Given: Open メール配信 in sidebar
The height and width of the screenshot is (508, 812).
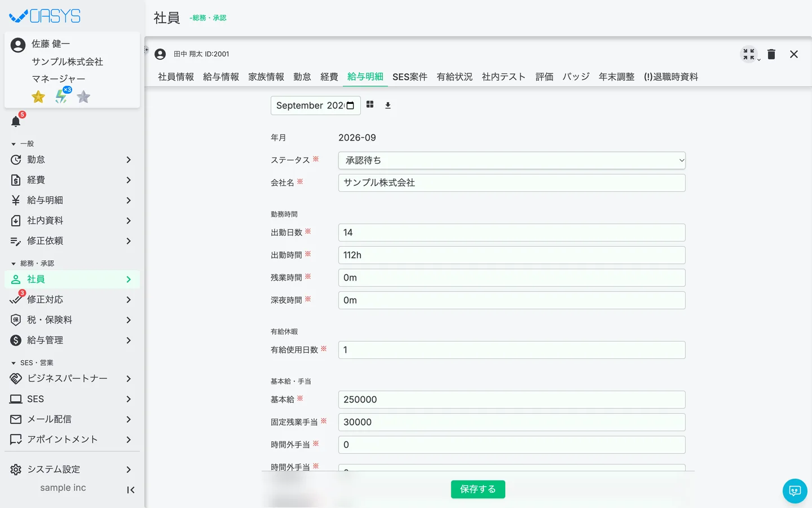Looking at the screenshot, I should click(x=72, y=419).
